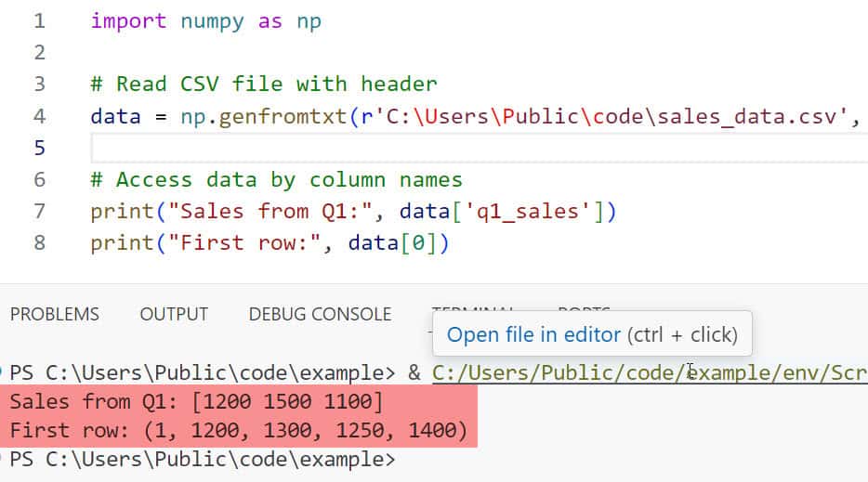Place cursor on empty line 5
Screen dimensions: 868x482
pyautogui.click(x=372, y=149)
